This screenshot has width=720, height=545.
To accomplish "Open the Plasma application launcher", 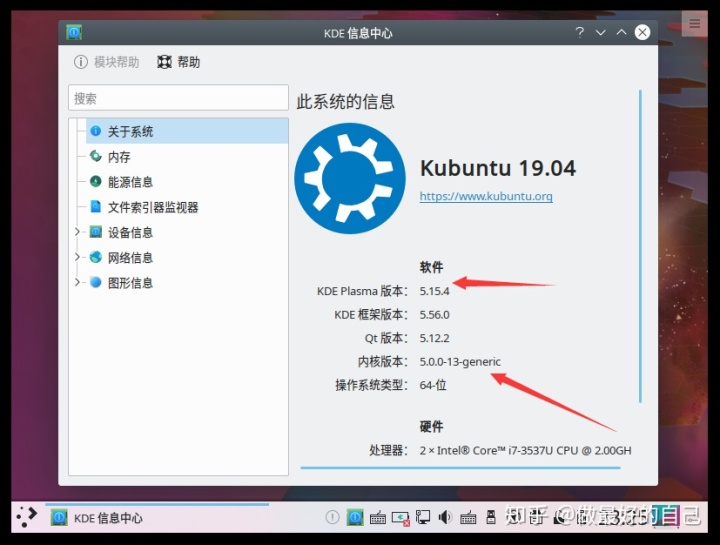I will (27, 517).
